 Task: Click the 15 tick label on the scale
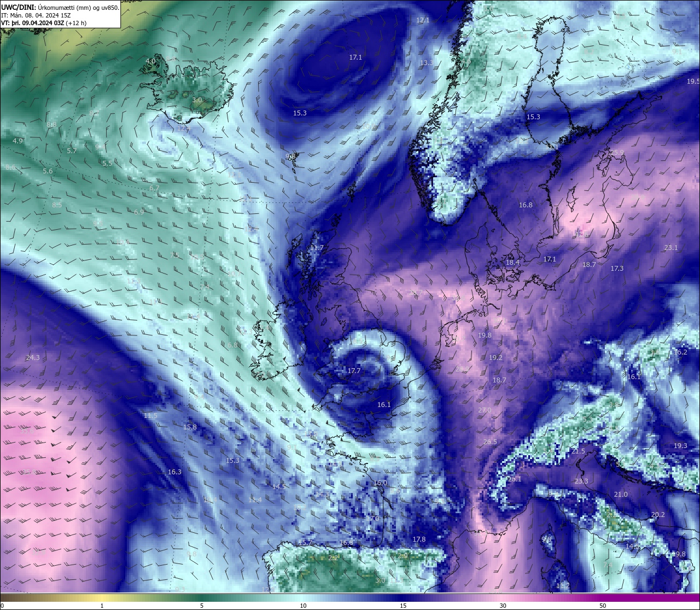pos(403,606)
